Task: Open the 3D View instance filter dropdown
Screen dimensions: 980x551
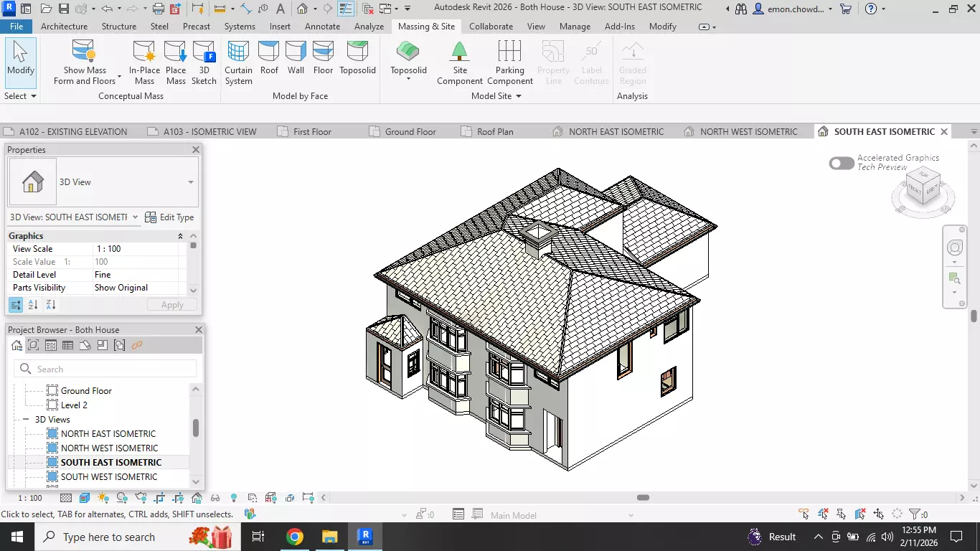Action: point(135,217)
